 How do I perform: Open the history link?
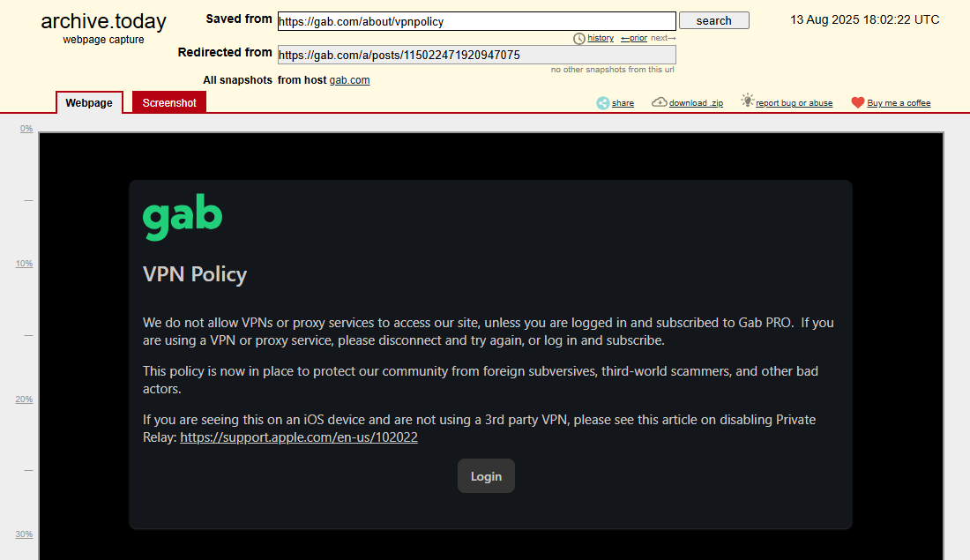(x=600, y=38)
